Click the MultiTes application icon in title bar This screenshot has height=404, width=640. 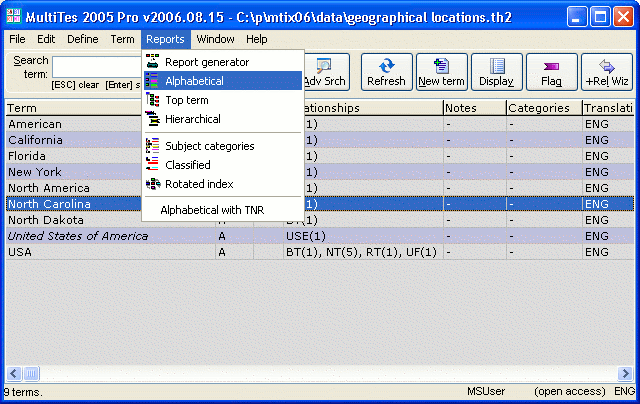tap(13, 16)
